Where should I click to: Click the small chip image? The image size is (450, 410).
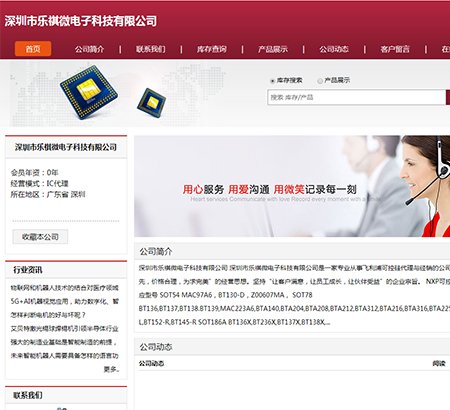pos(151,103)
